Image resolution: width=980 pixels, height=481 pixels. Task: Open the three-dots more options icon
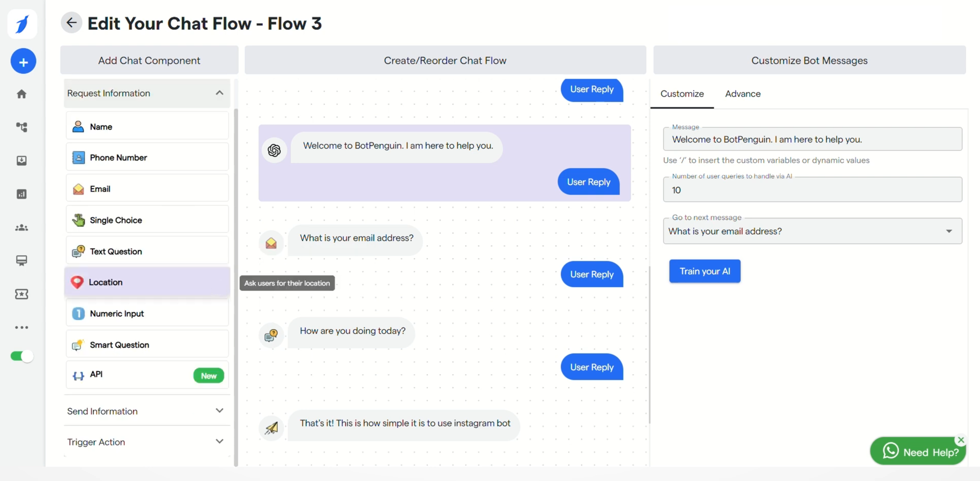click(22, 327)
